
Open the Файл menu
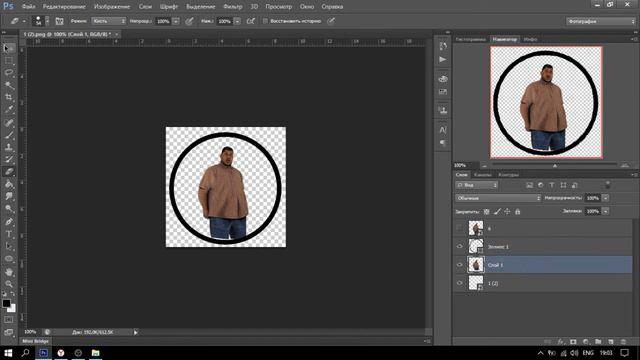pos(28,7)
